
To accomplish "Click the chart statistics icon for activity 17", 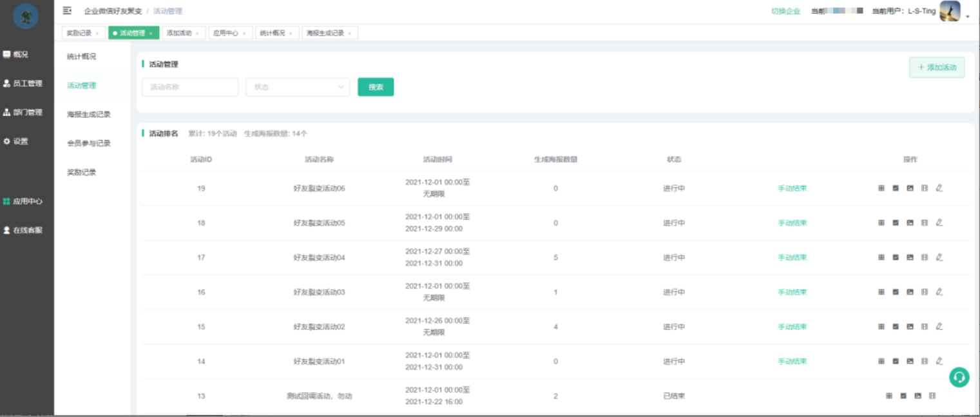I will click(896, 257).
